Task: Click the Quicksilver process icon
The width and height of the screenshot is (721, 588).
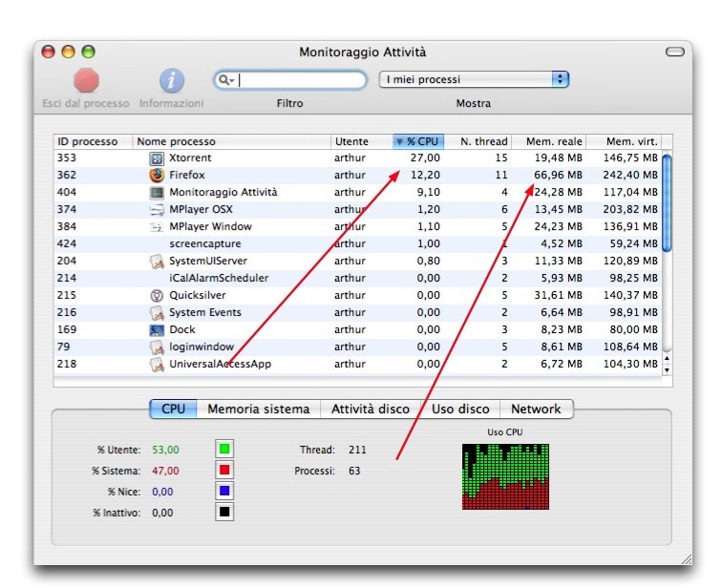Action: (157, 296)
